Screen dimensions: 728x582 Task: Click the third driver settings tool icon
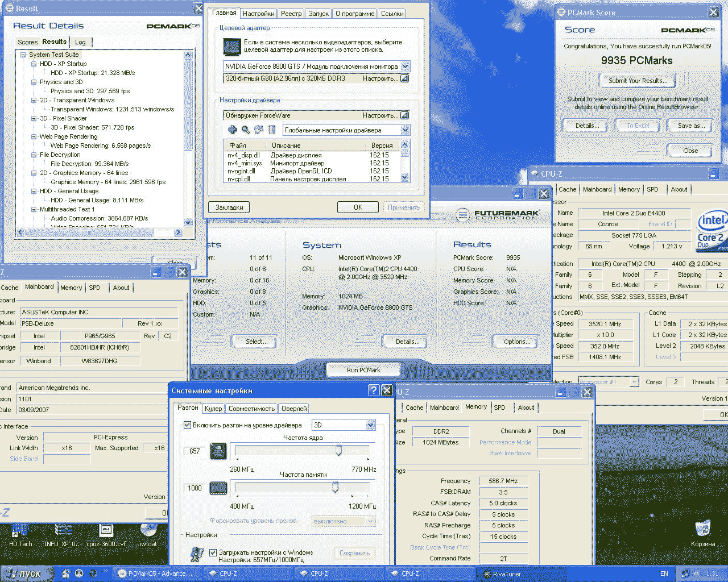(x=259, y=130)
